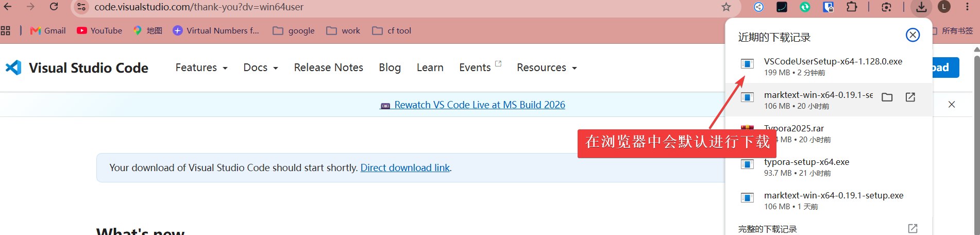The height and width of the screenshot is (235, 980).
Task: Click the browser back arrow
Action: tap(8, 7)
